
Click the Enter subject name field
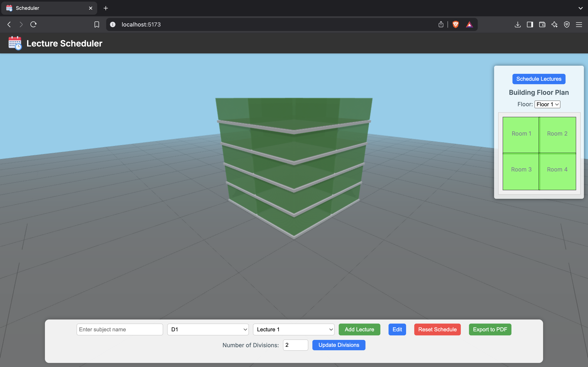(120, 329)
